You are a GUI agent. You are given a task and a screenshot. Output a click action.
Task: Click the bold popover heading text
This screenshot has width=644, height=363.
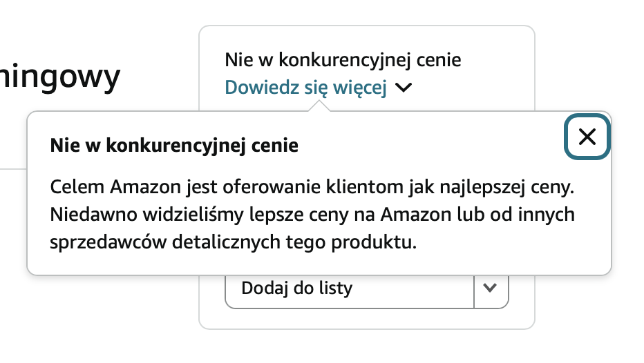[x=174, y=146]
